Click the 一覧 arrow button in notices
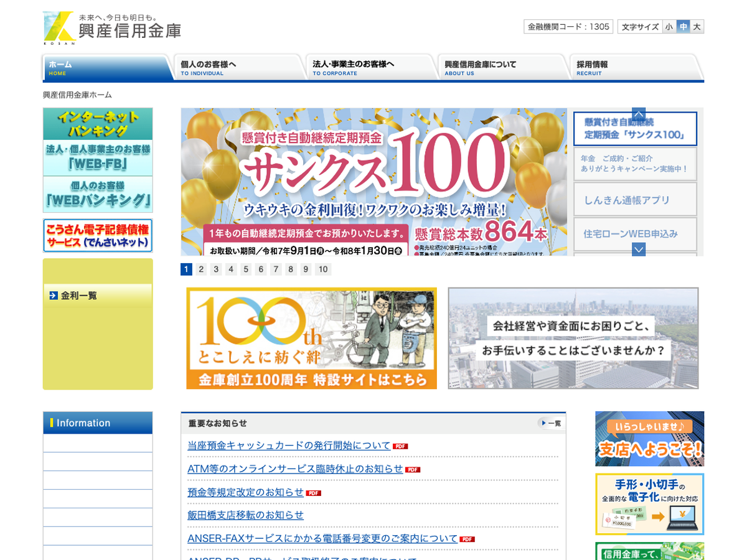Screen dimensions: 747x560 coord(551,423)
